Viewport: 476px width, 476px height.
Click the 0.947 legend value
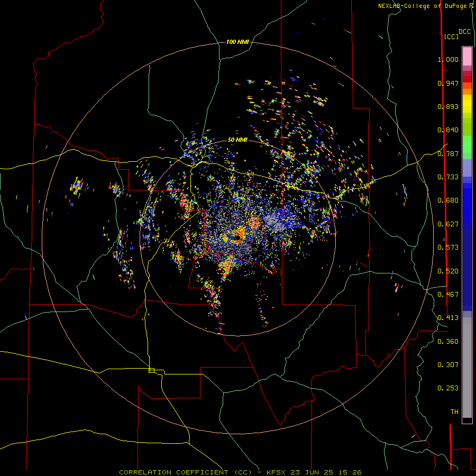(x=448, y=83)
